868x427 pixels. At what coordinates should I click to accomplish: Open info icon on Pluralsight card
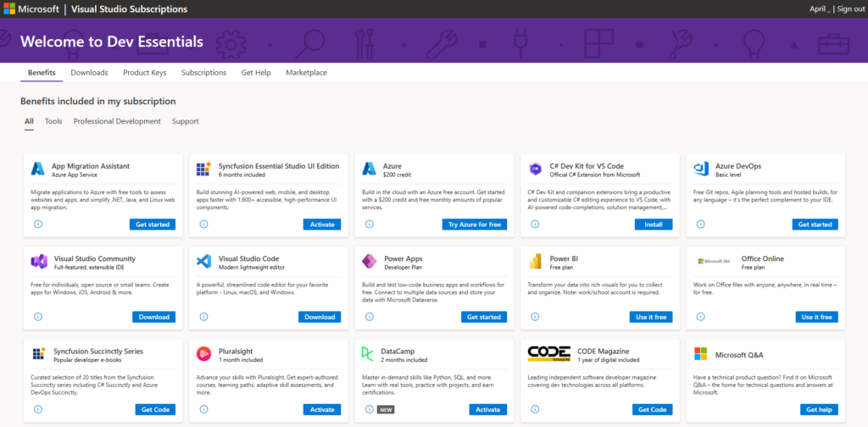203,409
